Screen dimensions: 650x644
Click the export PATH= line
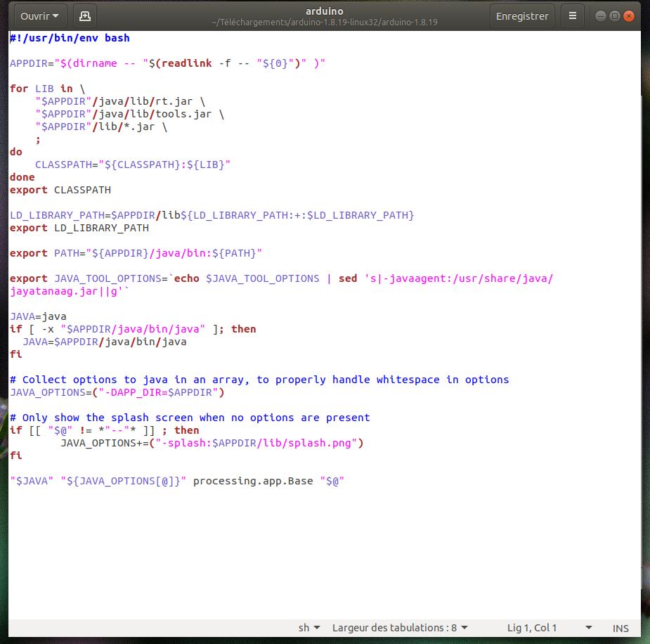click(136, 253)
